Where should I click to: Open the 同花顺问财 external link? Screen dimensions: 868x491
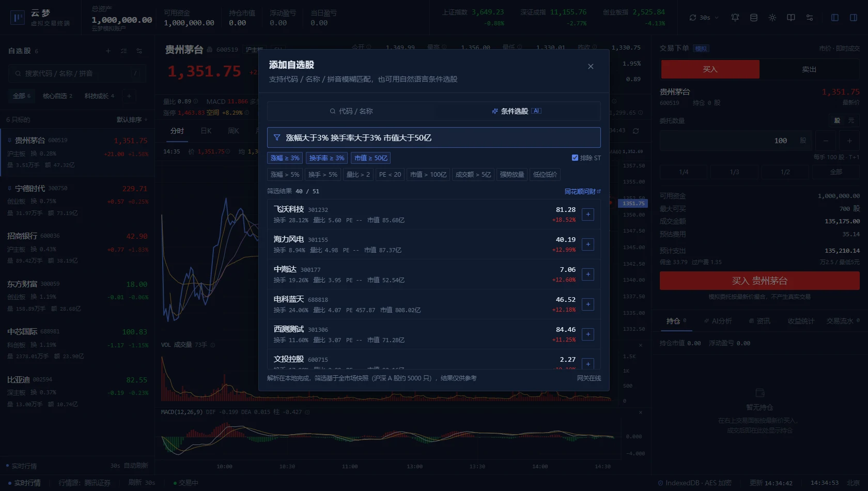(x=582, y=191)
